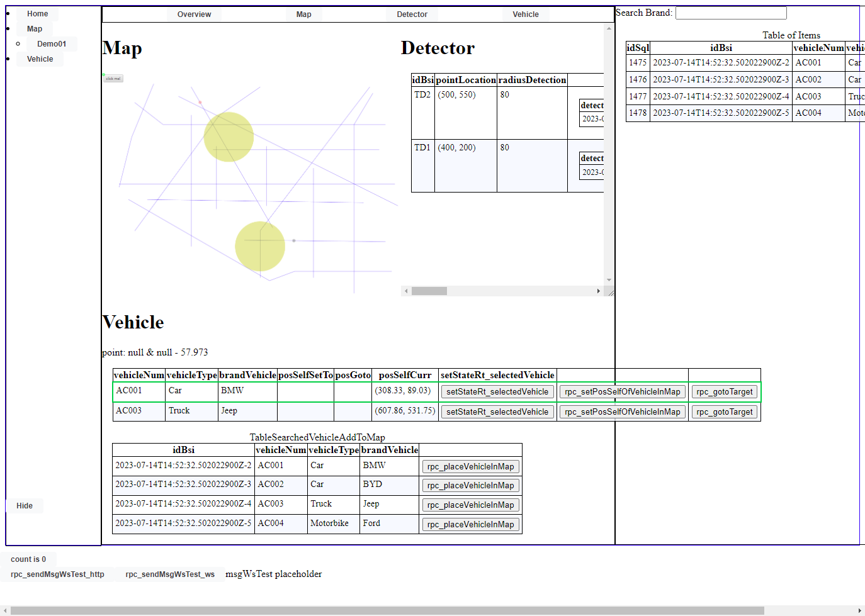Click AC004 in the Table of Items
Image resolution: width=865 pixels, height=616 pixels.
tap(818, 113)
